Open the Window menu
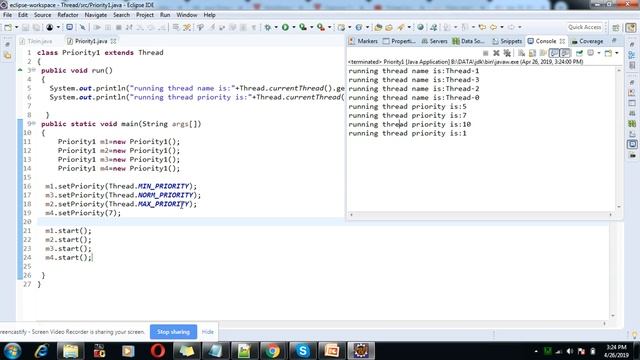Viewport: 640px width, 360px height. point(187,15)
